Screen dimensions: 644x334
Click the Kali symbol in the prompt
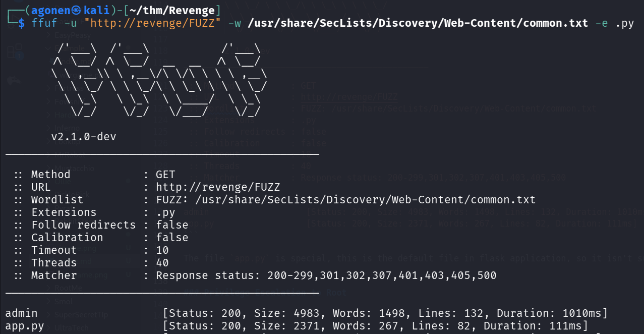(x=77, y=11)
